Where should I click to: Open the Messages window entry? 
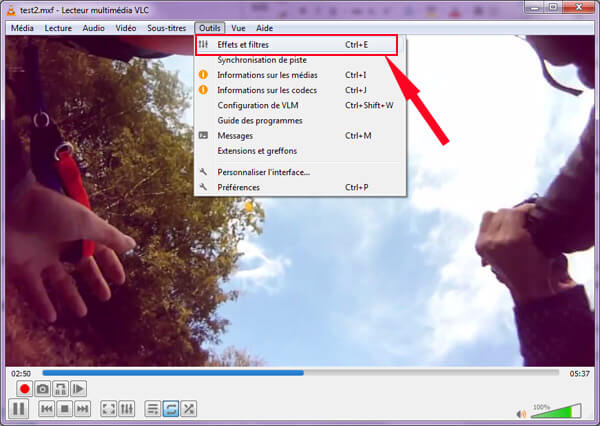pos(300,136)
